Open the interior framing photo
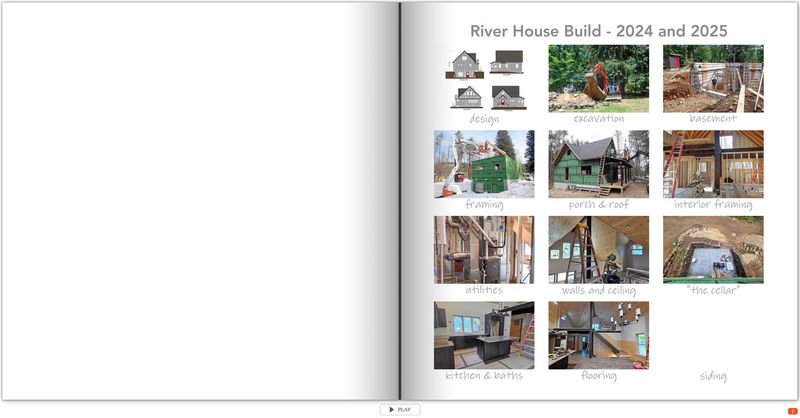This screenshot has height=418, width=800. pos(713,164)
